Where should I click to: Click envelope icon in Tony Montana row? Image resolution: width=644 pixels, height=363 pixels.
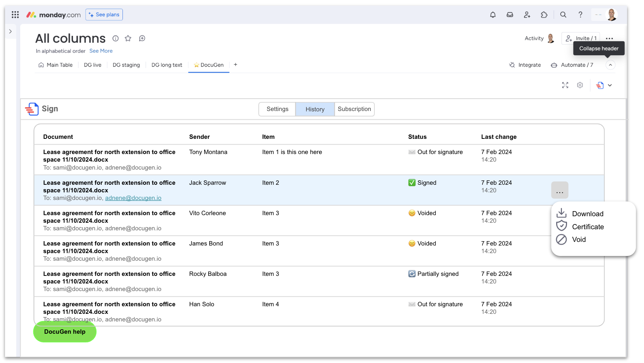coord(412,152)
